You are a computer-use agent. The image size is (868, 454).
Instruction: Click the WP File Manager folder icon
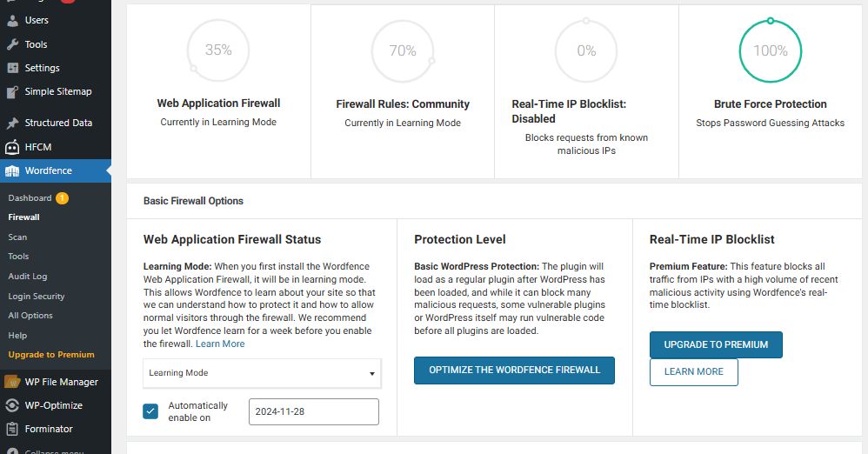click(x=12, y=382)
